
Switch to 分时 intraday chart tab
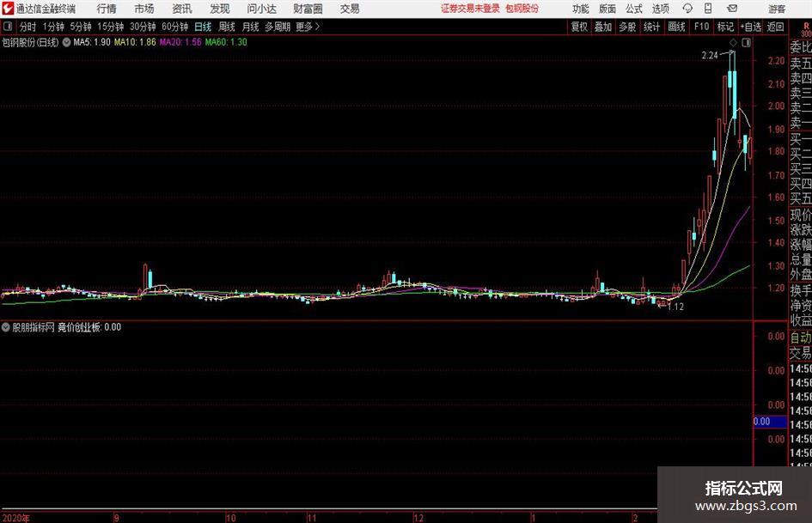(x=27, y=27)
